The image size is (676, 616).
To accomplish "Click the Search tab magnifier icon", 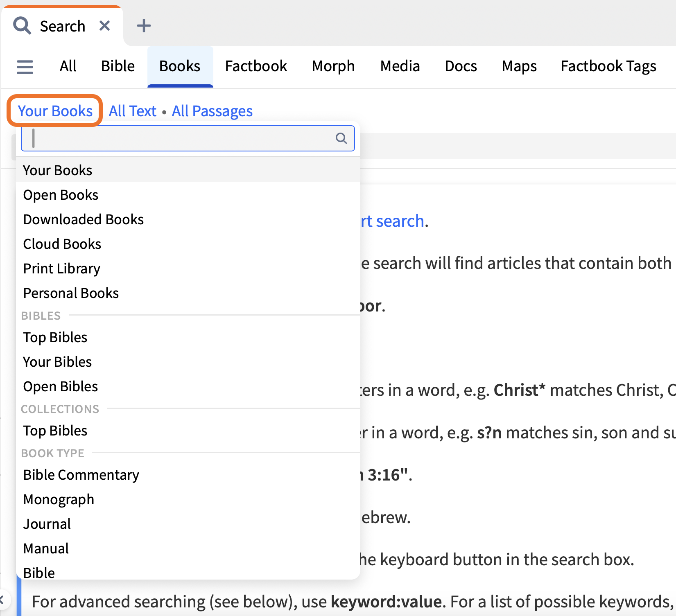I will [22, 25].
